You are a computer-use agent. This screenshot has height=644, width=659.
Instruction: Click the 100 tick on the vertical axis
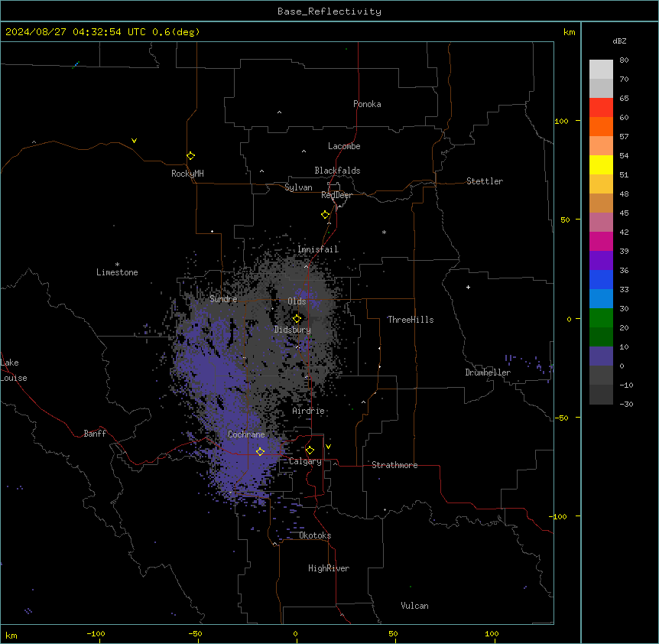[561, 121]
